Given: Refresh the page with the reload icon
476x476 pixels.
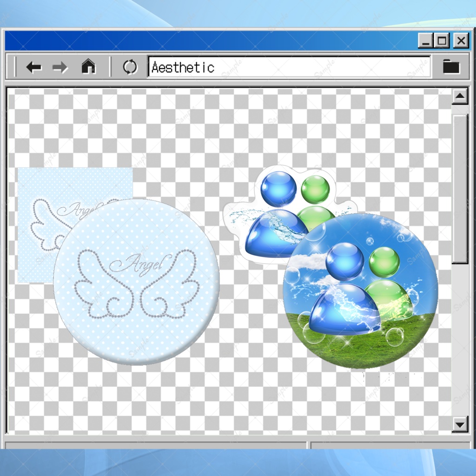Looking at the screenshot, I should pos(130,67).
